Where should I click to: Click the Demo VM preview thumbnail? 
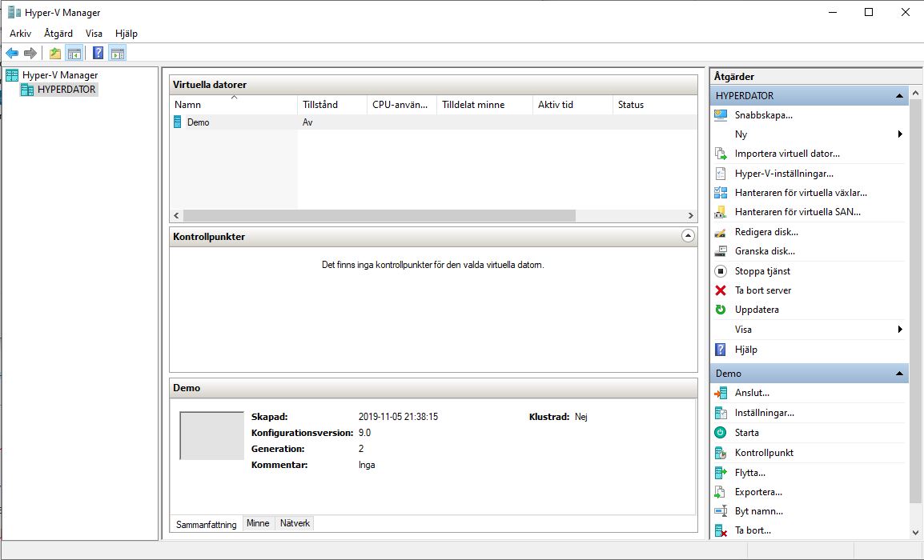211,436
